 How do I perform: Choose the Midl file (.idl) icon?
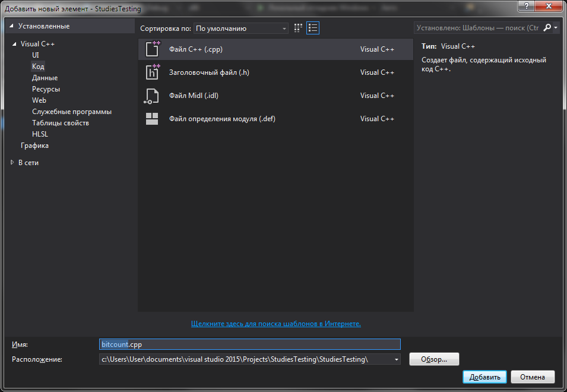click(153, 96)
